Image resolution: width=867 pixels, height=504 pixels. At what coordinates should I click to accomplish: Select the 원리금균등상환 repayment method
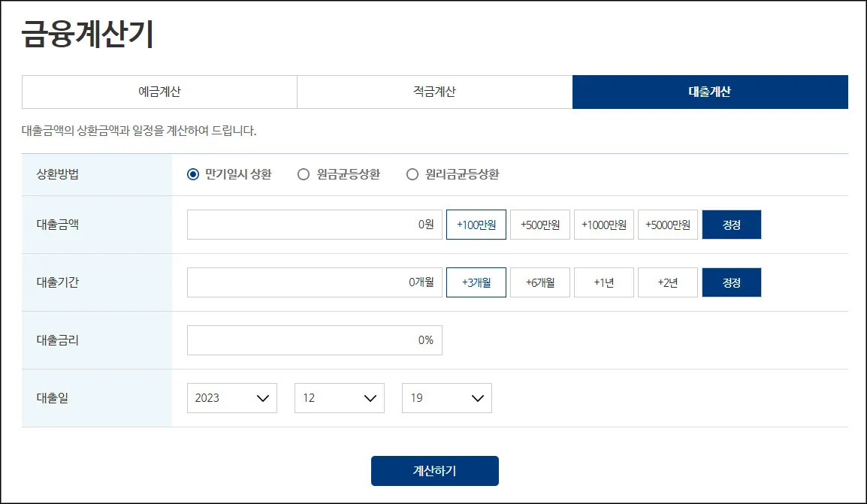(412, 173)
